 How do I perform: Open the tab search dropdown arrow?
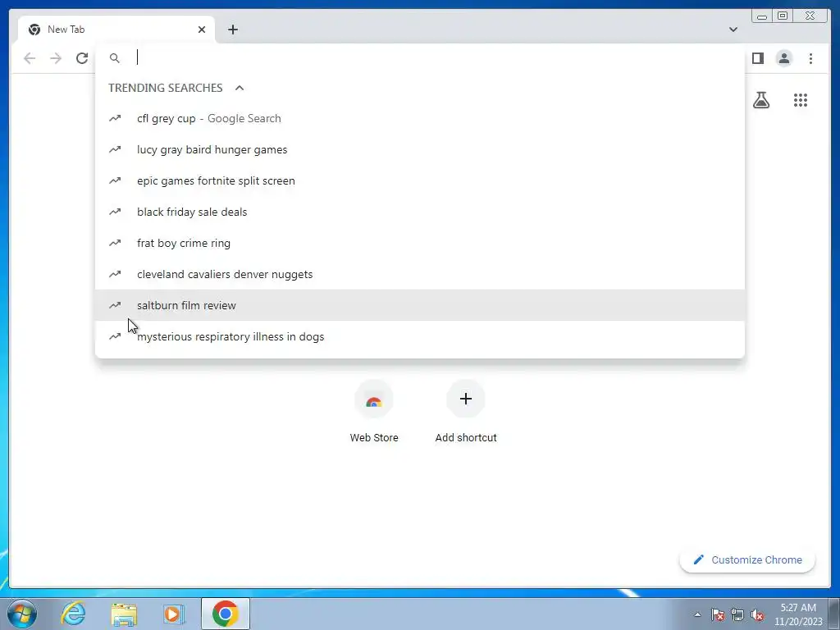point(733,30)
